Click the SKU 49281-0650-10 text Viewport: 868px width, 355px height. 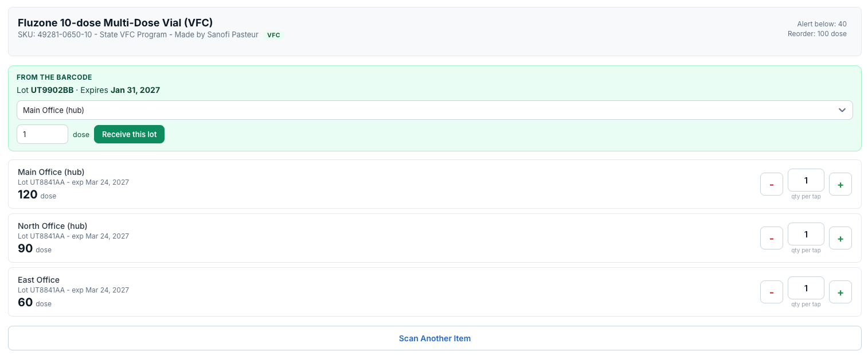point(56,35)
